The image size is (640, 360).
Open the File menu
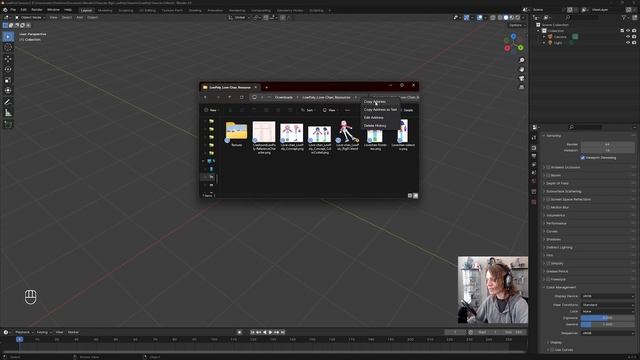[13, 10]
